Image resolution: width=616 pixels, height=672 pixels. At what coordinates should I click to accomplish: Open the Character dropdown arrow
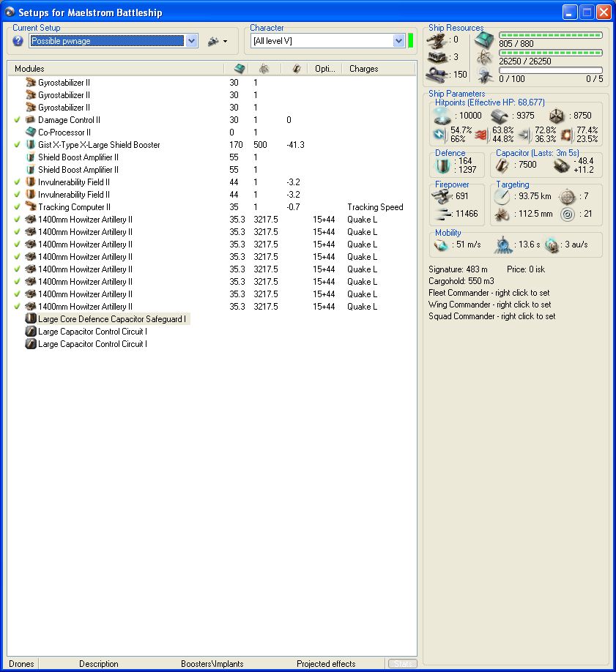(x=399, y=41)
